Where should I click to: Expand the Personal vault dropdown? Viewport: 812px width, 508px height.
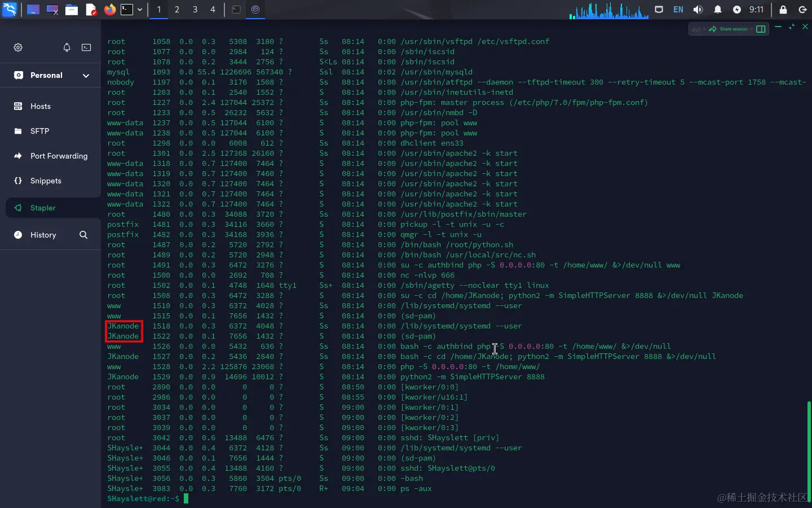pyautogui.click(x=86, y=76)
